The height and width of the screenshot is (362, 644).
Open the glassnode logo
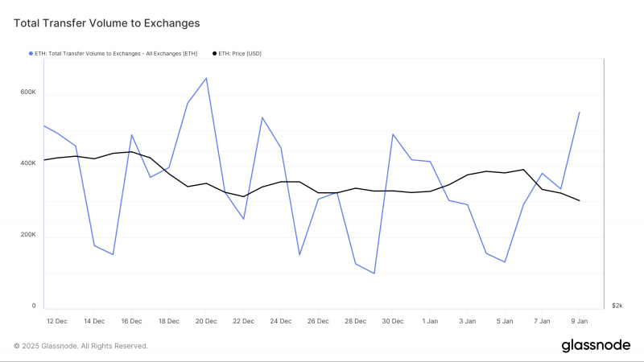[596, 346]
